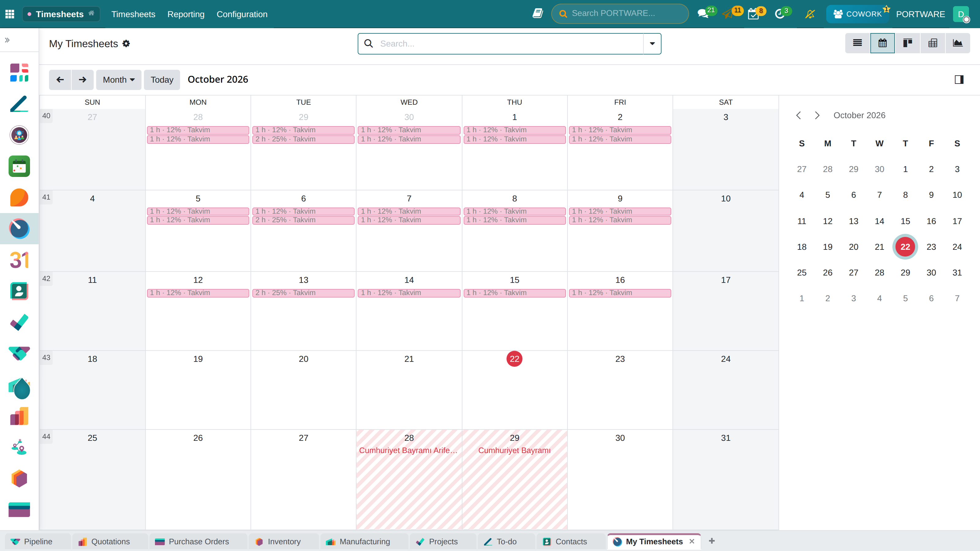Select day 15 in mini calendar
The image size is (980, 551).
906,221
